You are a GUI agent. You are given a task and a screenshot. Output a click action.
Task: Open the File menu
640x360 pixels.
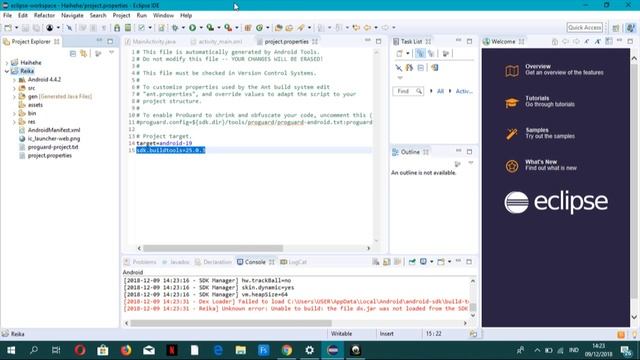coord(7,15)
